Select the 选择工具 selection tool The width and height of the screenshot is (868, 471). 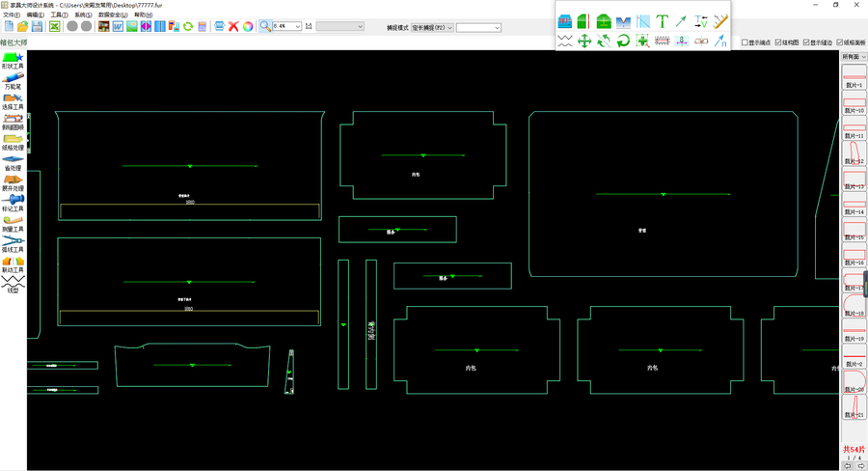[13, 102]
